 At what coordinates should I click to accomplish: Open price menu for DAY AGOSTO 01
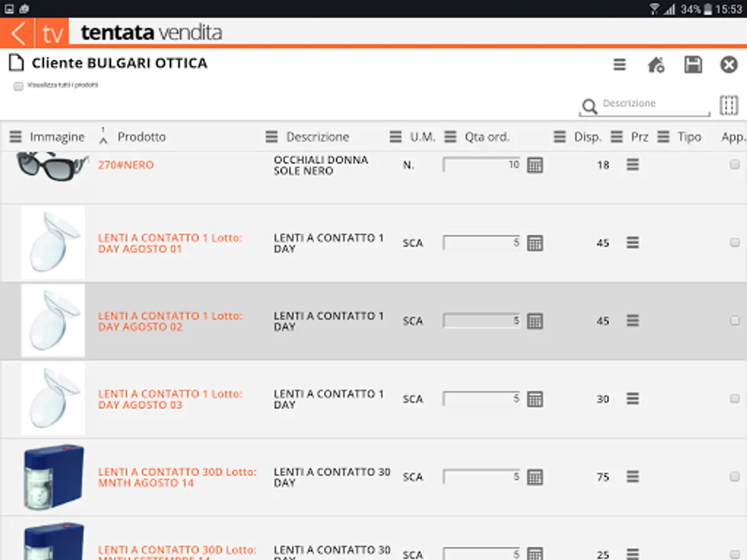tap(632, 243)
